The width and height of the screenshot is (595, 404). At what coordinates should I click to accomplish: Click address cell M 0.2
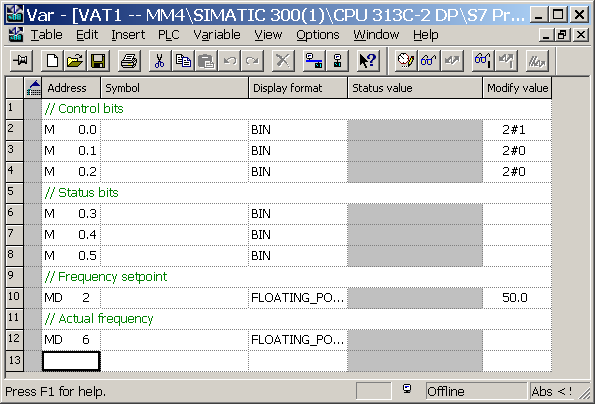pyautogui.click(x=71, y=171)
